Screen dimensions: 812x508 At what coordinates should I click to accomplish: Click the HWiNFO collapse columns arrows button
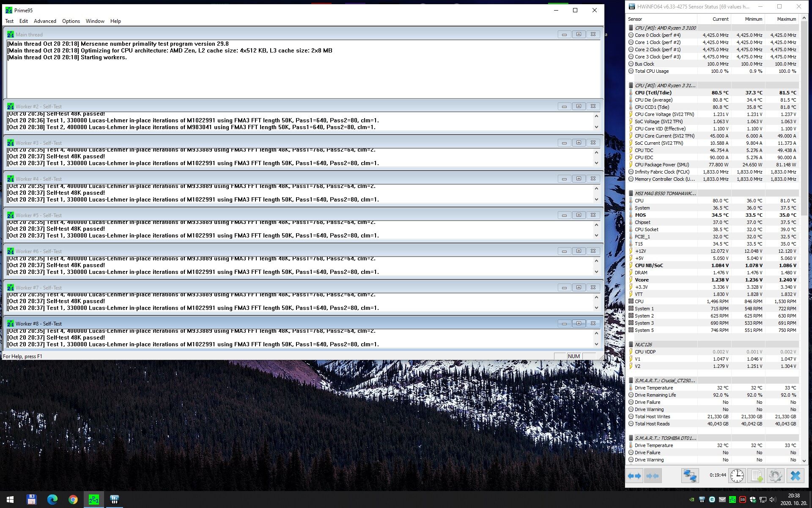(653, 476)
